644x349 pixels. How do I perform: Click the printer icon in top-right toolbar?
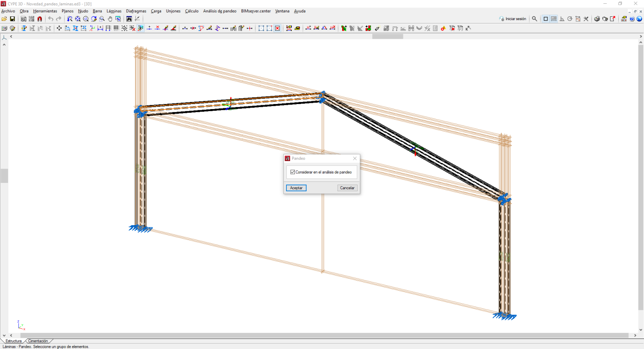[597, 19]
